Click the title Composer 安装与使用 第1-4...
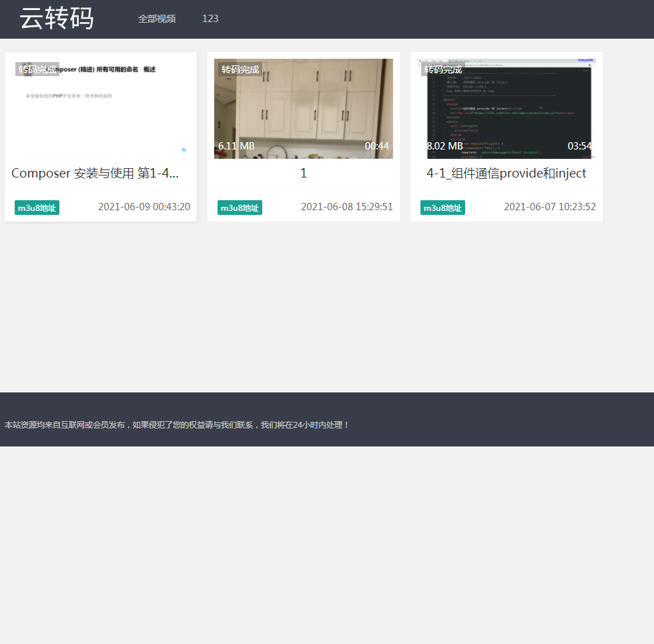Image resolution: width=654 pixels, height=644 pixels. point(95,173)
